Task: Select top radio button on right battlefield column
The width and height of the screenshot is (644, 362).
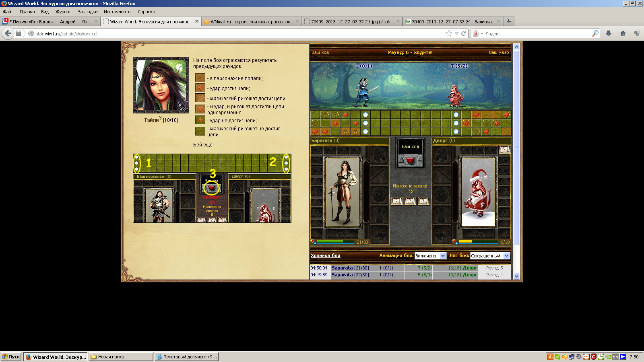Action: 456,115
